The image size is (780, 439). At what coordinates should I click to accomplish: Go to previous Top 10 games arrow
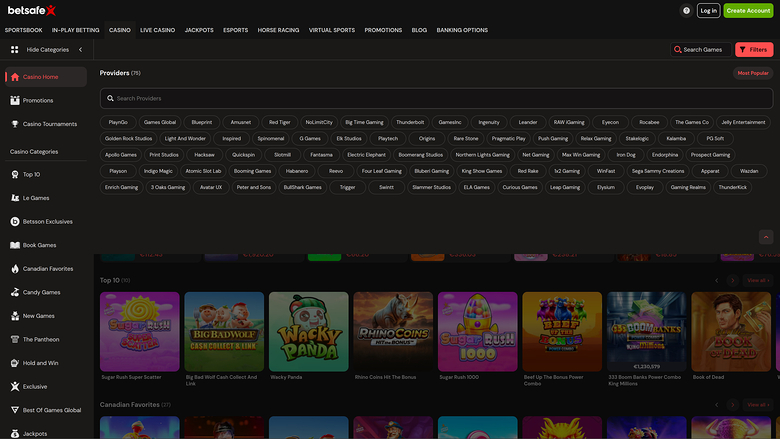point(717,280)
